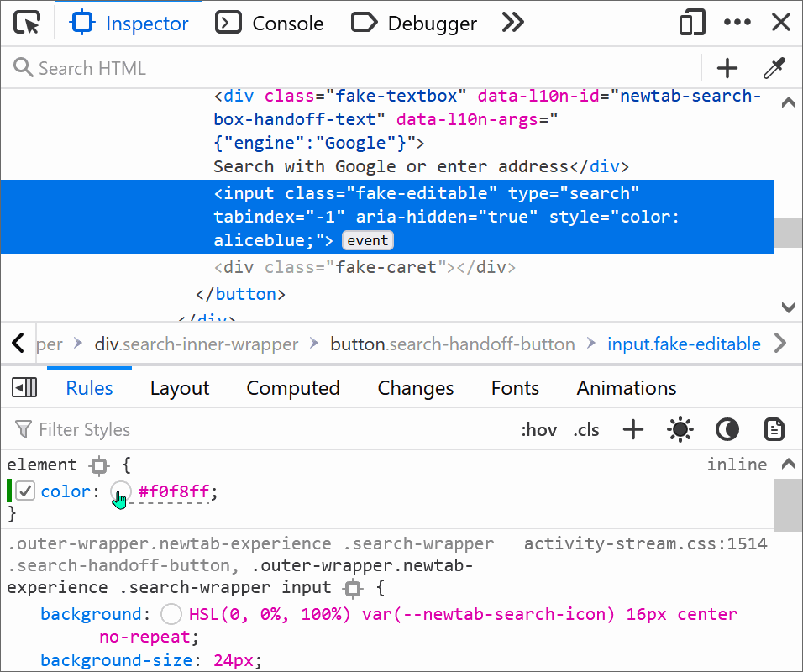803x672 pixels.
Task: Toggle the .cls class editor
Action: click(585, 429)
